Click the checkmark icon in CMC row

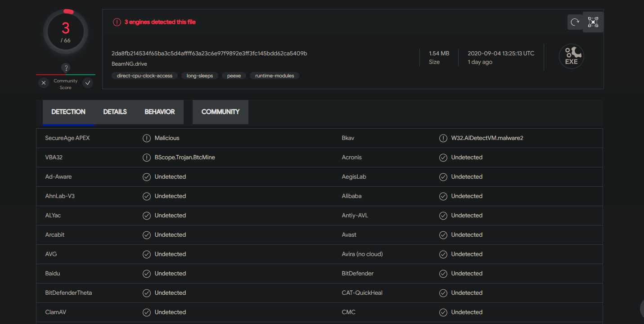(443, 312)
